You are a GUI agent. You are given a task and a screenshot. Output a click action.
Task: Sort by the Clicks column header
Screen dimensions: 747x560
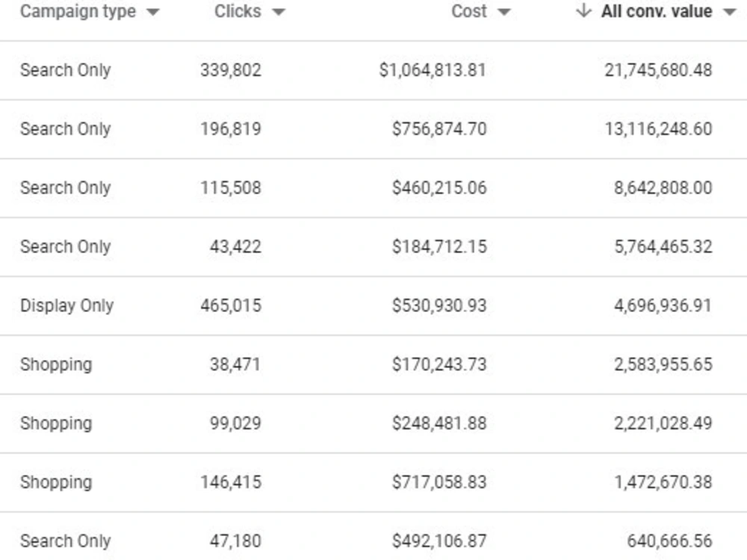click(238, 11)
